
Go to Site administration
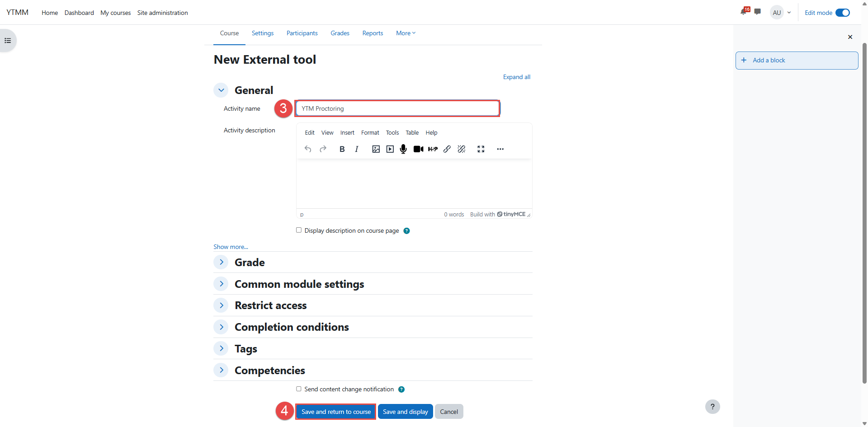point(163,13)
